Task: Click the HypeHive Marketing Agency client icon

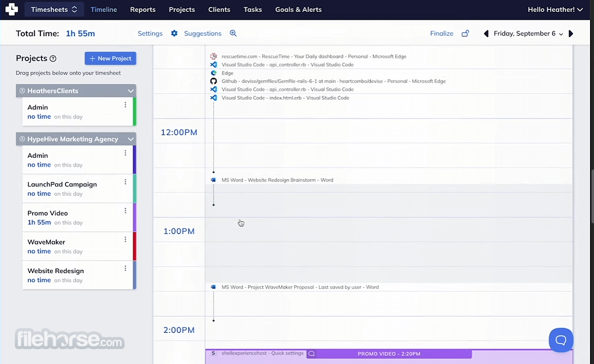Action: (x=22, y=139)
